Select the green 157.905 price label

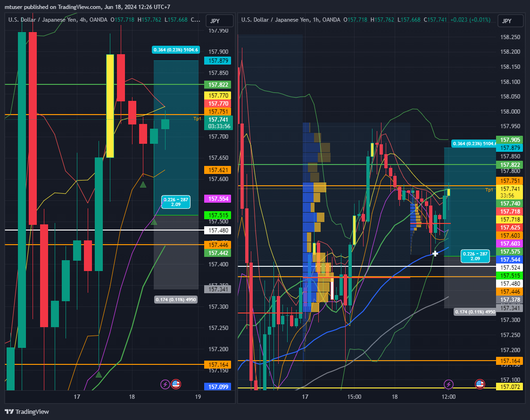(x=510, y=140)
